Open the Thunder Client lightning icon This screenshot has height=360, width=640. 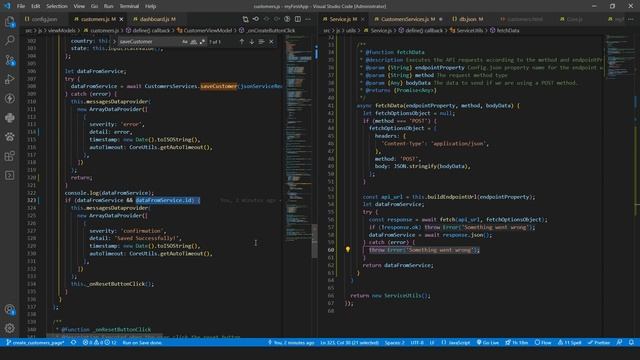(10, 98)
